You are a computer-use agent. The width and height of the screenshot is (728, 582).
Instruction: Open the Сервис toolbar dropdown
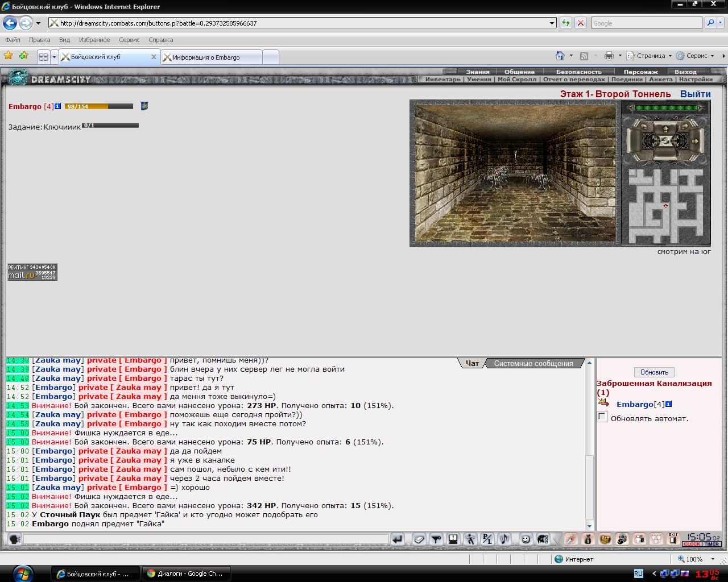click(694, 56)
